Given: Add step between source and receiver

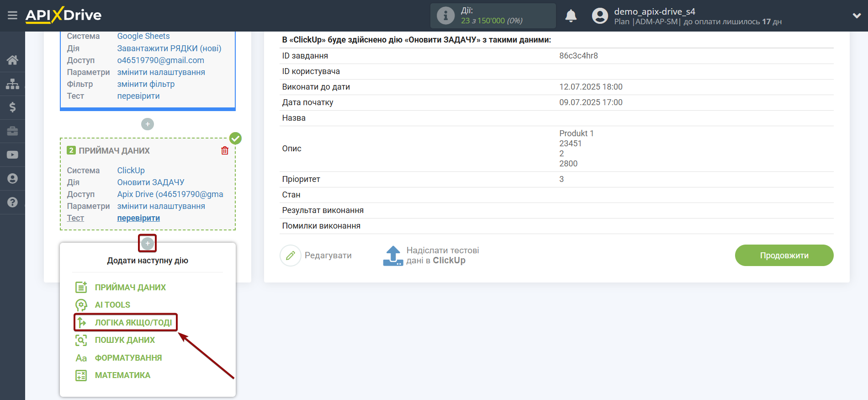Looking at the screenshot, I should pyautogui.click(x=147, y=124).
